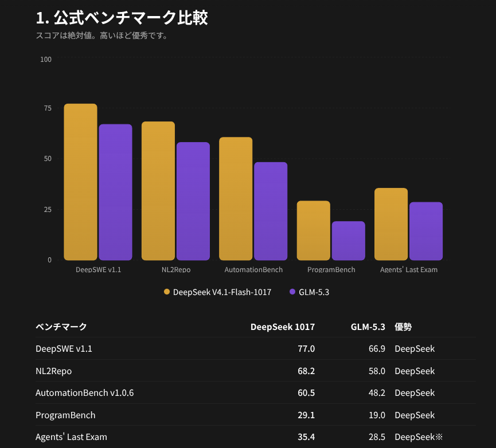Click the chart axis label Agents' Last Exam

pyautogui.click(x=409, y=269)
